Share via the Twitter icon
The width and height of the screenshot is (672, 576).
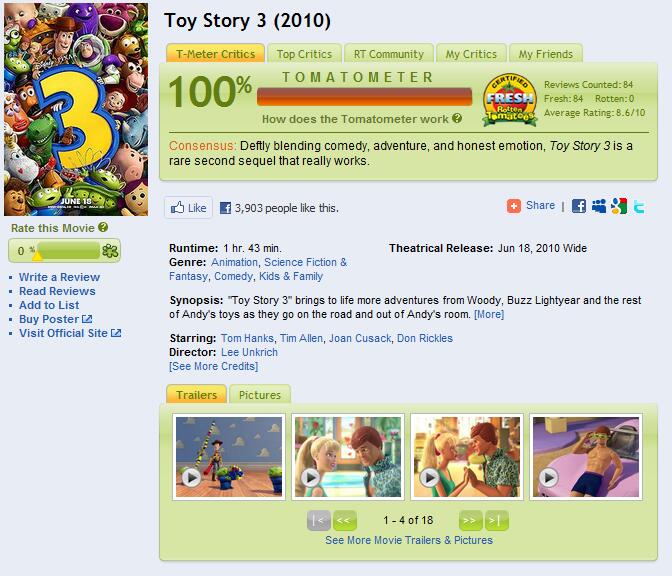click(x=638, y=206)
